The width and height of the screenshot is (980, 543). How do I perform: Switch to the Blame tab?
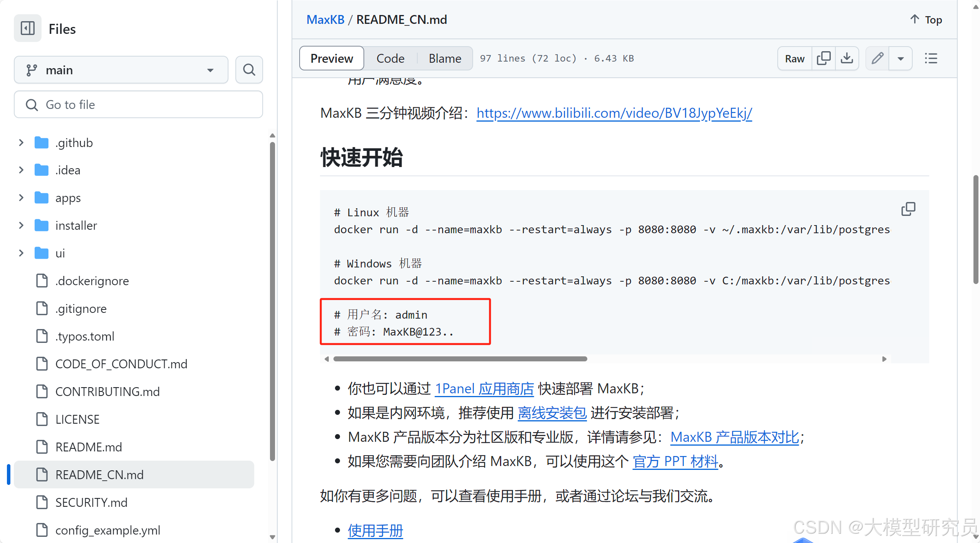point(445,58)
